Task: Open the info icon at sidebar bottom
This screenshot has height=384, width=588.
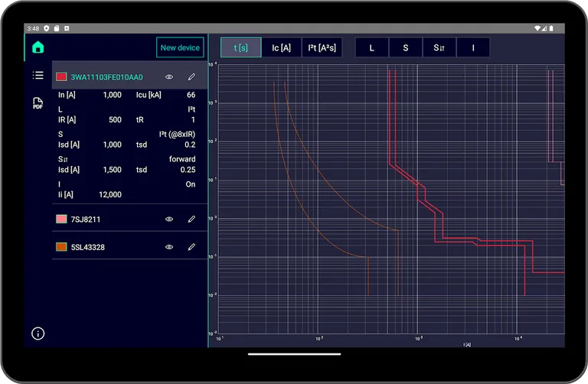Action: coord(38,334)
